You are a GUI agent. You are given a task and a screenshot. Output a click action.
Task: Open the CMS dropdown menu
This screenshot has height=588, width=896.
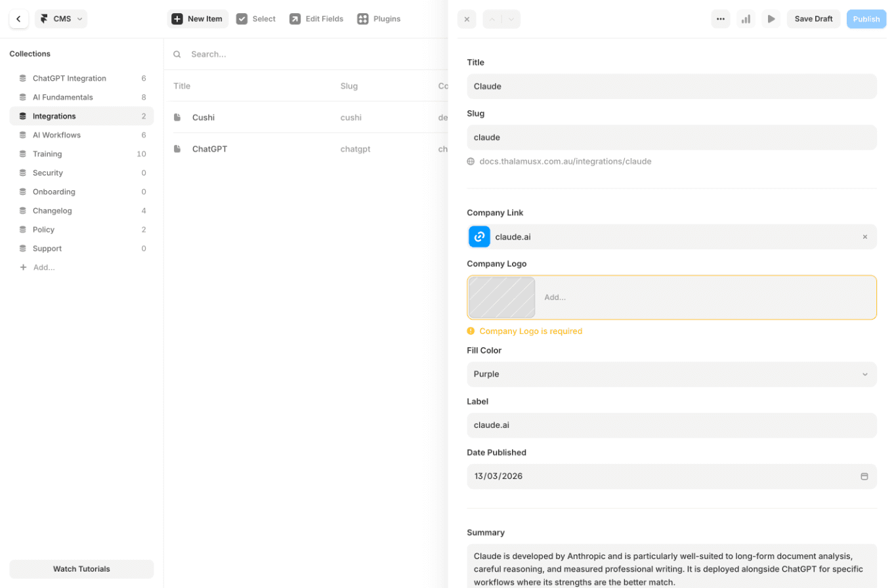61,19
